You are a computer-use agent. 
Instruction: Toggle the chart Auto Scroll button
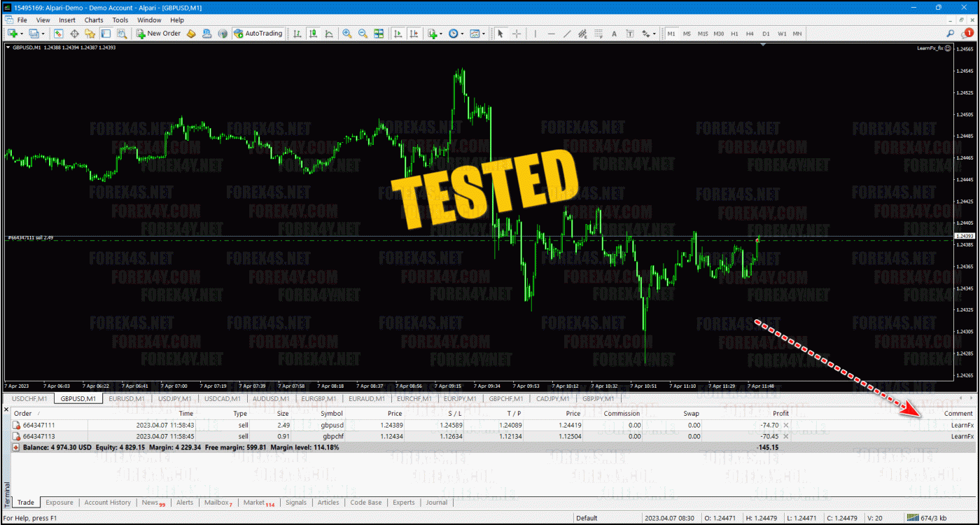398,34
